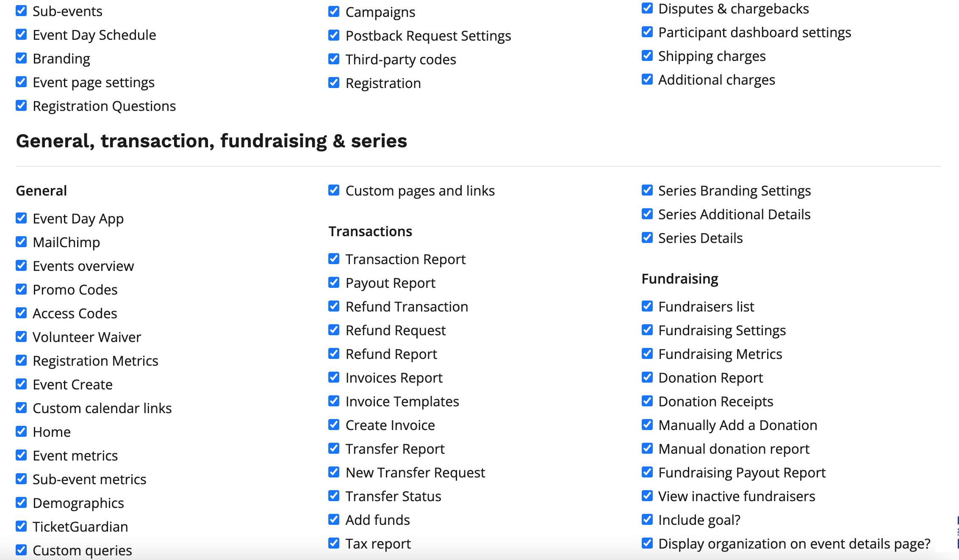
Task: Disable Volunteer Waiver checkbox
Action: pos(21,337)
